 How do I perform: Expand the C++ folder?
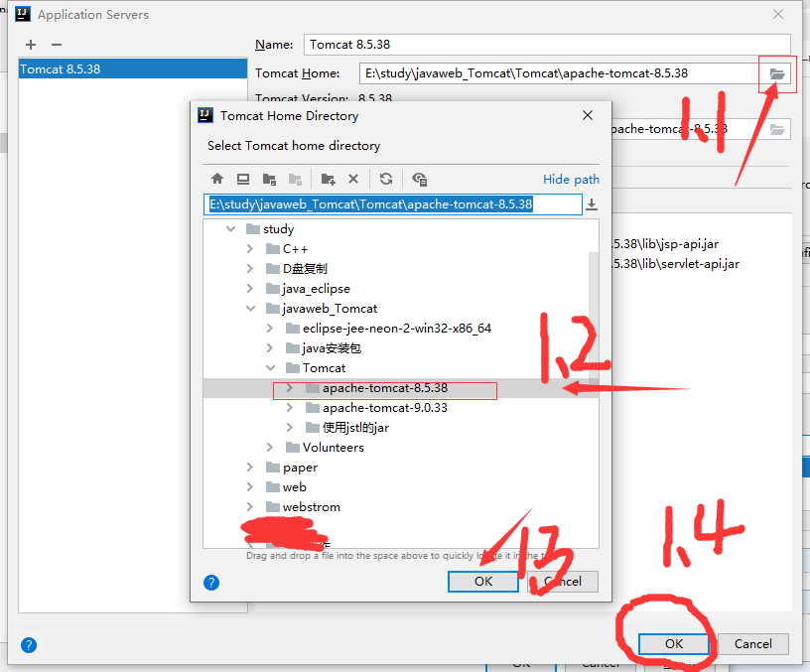point(250,249)
